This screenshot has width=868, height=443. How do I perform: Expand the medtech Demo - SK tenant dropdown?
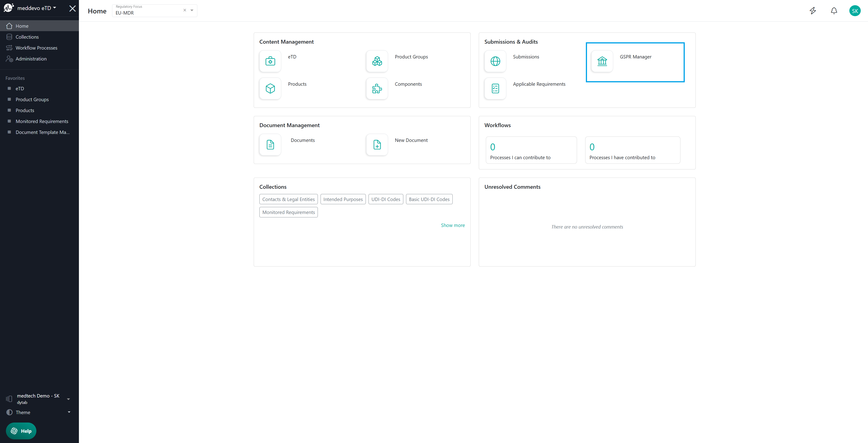[68, 399]
